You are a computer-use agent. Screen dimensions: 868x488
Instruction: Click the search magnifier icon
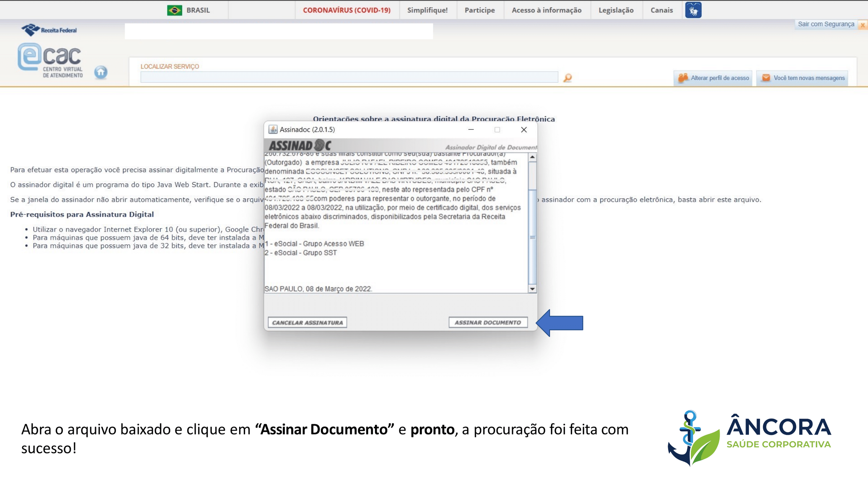(567, 77)
